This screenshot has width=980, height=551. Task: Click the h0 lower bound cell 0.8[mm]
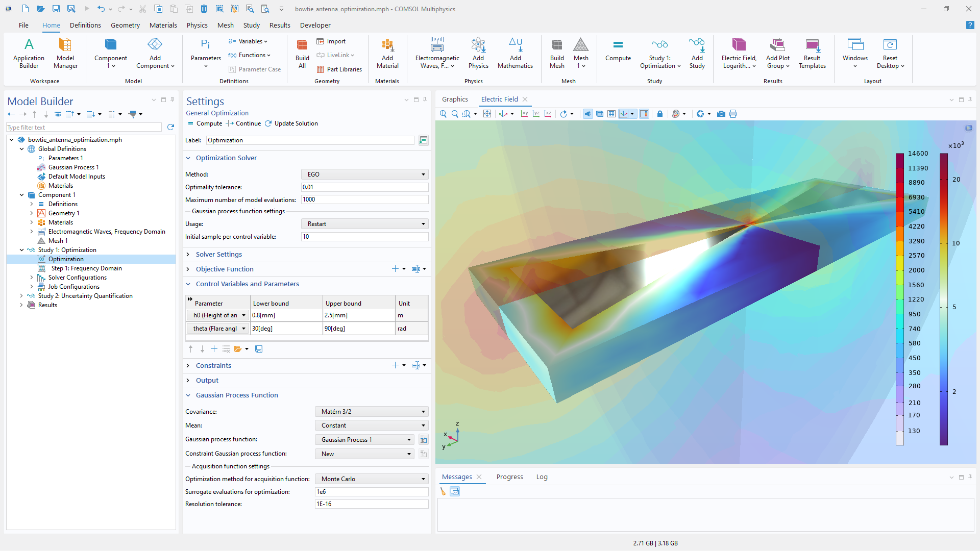click(286, 315)
